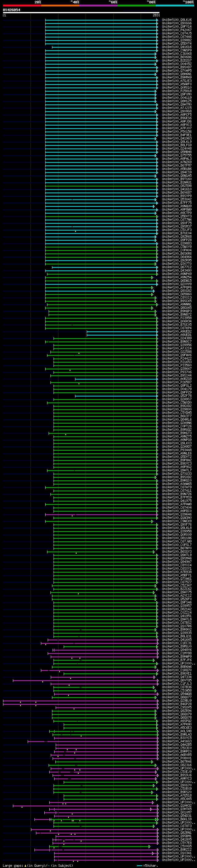Select hit UniRef100_C9WCK9
Viewport: 197px width, 868px height.
point(177,521)
